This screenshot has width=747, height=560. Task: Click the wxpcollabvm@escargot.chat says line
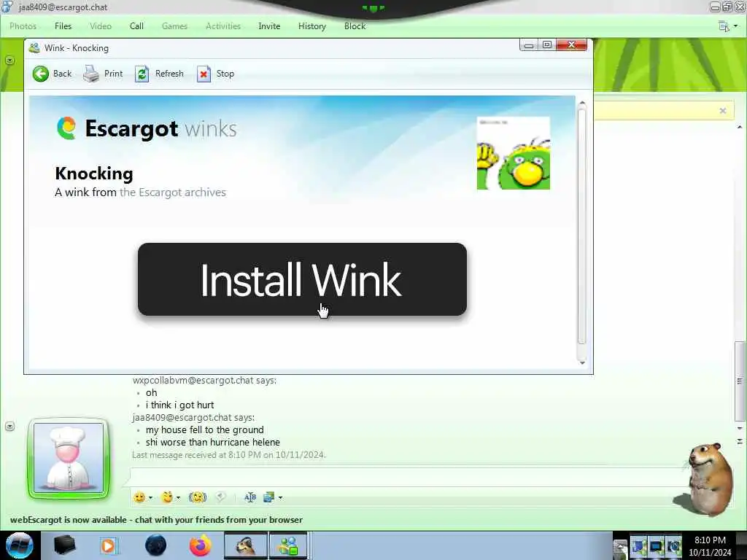click(204, 381)
